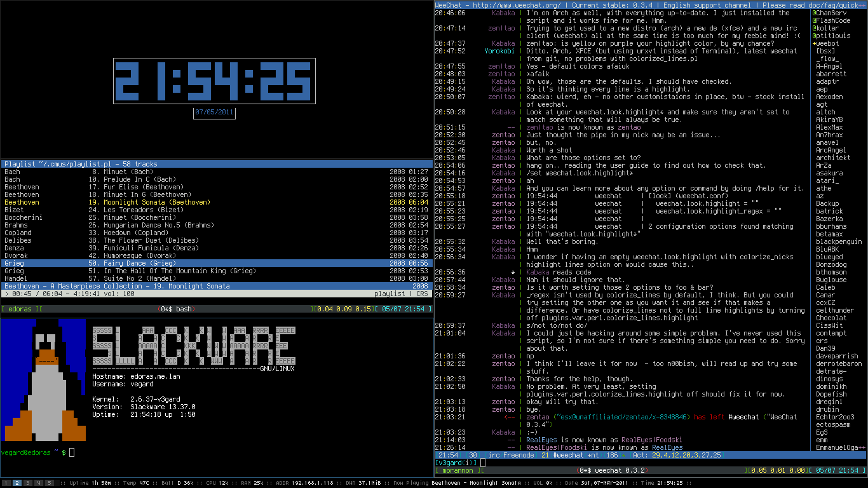The height and width of the screenshot is (488, 868).
Task: Select @kolter in the nick list
Action: point(825,28)
